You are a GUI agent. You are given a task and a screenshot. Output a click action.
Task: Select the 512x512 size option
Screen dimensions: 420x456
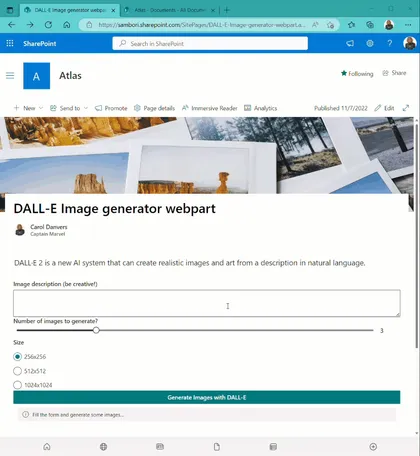[17, 371]
